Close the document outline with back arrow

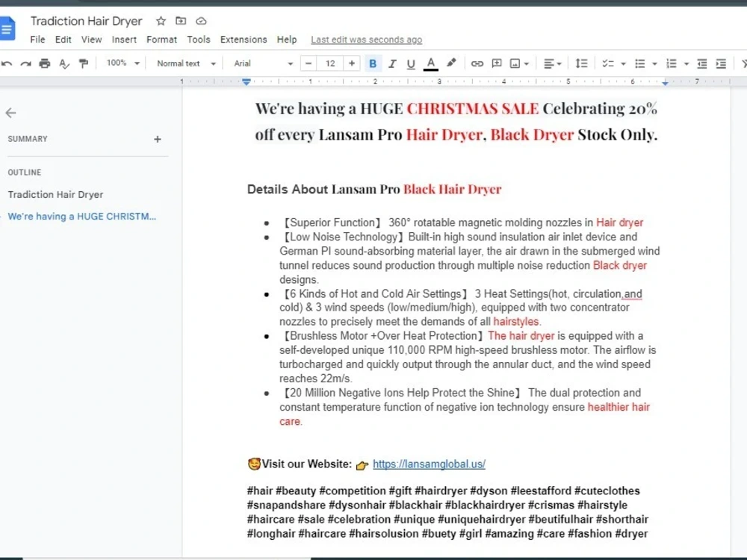pos(10,113)
